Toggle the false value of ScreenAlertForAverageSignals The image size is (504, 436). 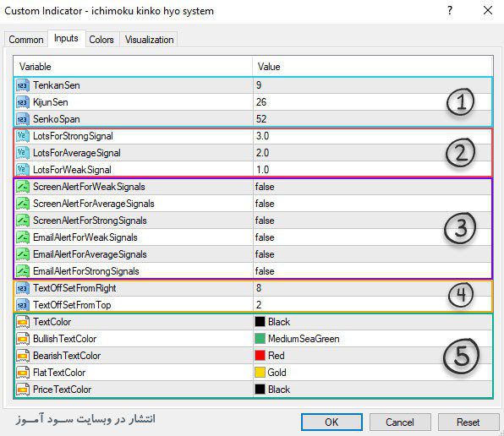(265, 204)
